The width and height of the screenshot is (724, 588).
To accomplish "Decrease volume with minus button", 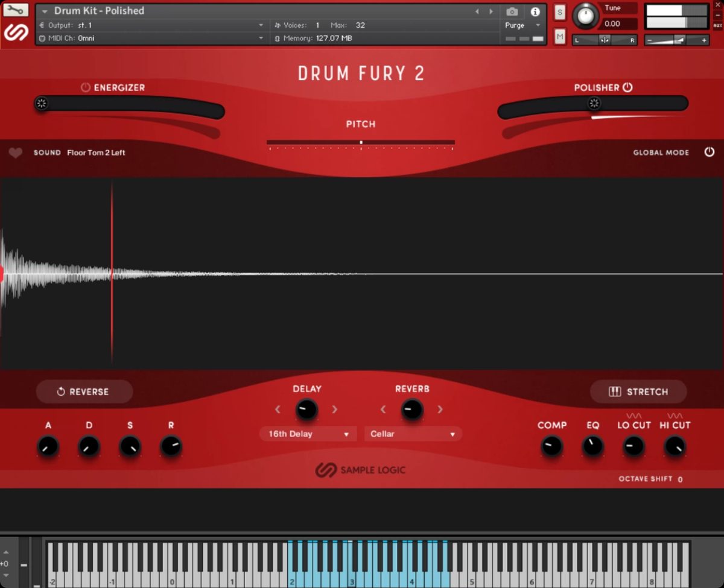I will 649,40.
